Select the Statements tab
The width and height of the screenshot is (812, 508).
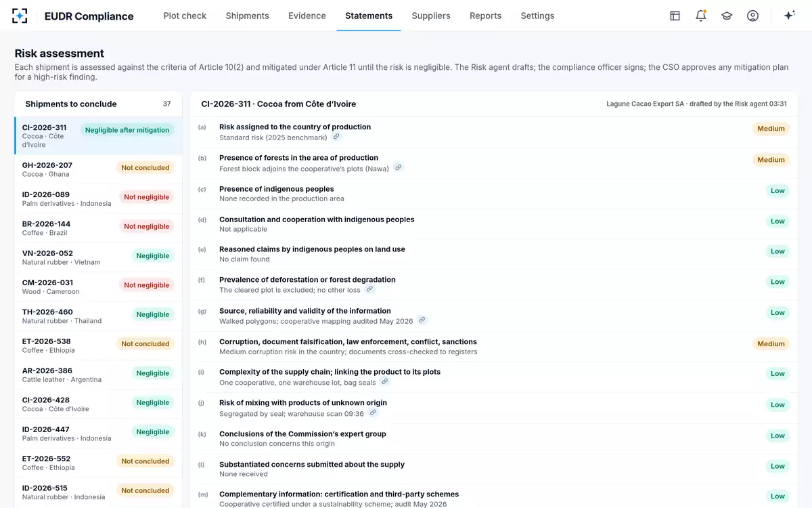(x=369, y=16)
